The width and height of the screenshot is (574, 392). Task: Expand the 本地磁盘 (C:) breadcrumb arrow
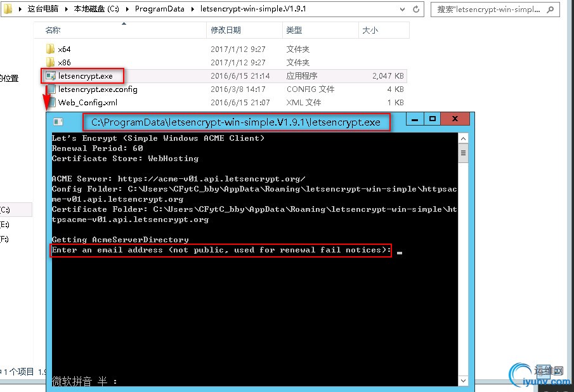click(x=127, y=9)
